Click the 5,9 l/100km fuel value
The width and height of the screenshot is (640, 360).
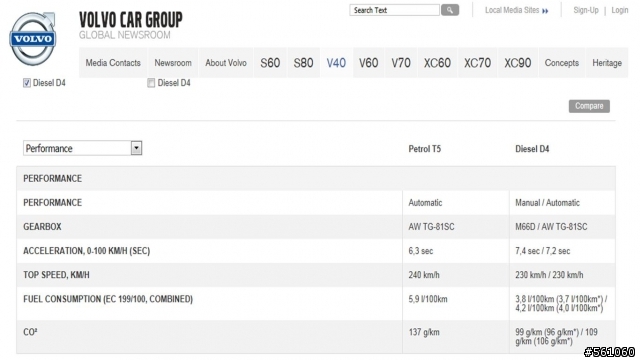[x=428, y=299]
